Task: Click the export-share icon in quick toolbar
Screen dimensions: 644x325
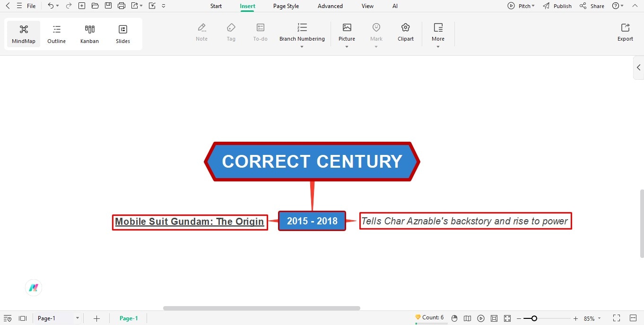Action: [x=135, y=6]
